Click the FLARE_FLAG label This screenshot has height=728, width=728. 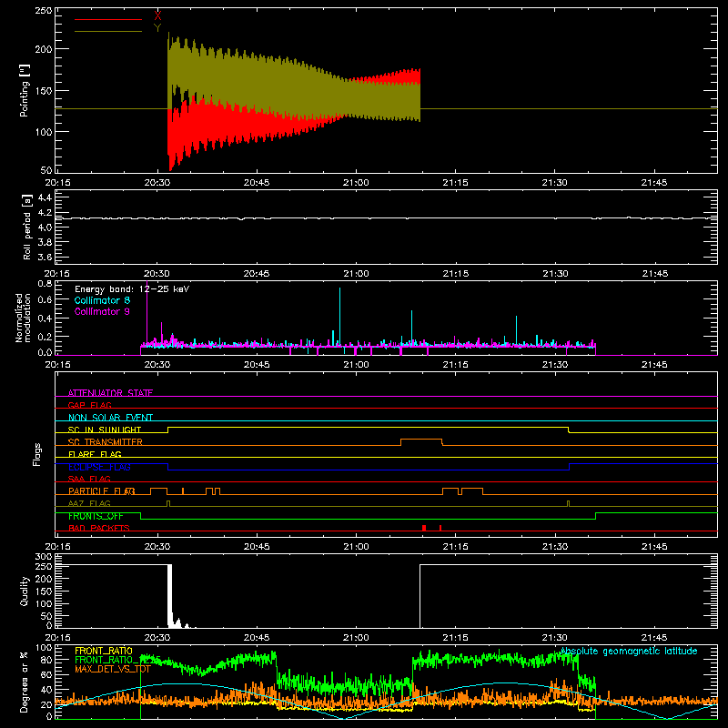pos(95,454)
